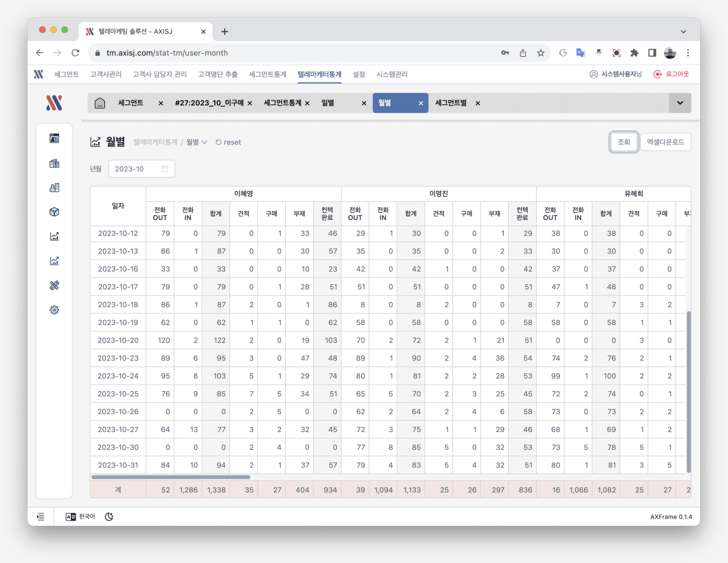728x563 pixels.
Task: Click the building icon in the left sidebar
Action: (x=54, y=163)
